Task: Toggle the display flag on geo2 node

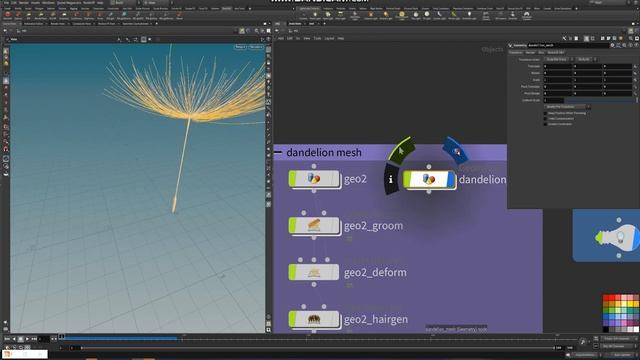Action: click(x=335, y=178)
